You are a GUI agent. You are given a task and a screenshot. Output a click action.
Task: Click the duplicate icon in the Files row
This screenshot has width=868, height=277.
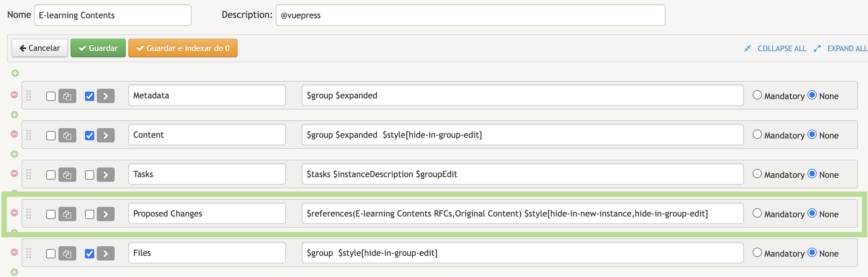coord(67,253)
